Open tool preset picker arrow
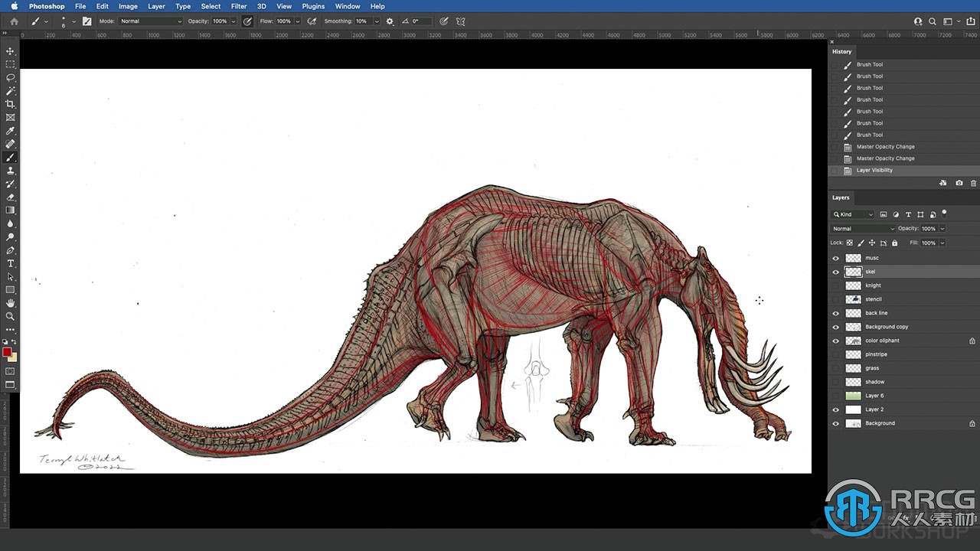Viewport: 980px width, 551px height. pyautogui.click(x=46, y=21)
